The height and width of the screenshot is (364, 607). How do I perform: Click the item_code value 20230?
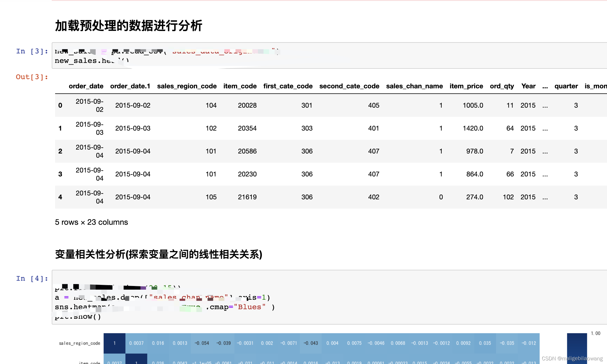[247, 174]
